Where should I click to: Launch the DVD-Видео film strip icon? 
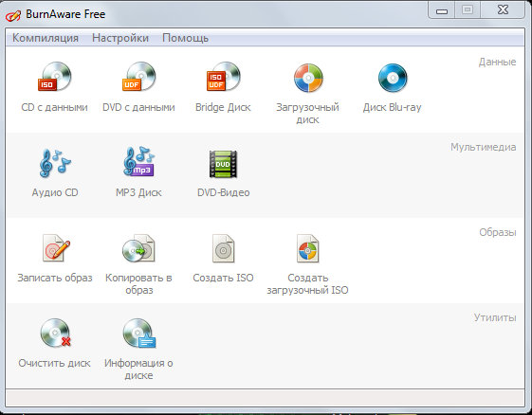point(223,164)
